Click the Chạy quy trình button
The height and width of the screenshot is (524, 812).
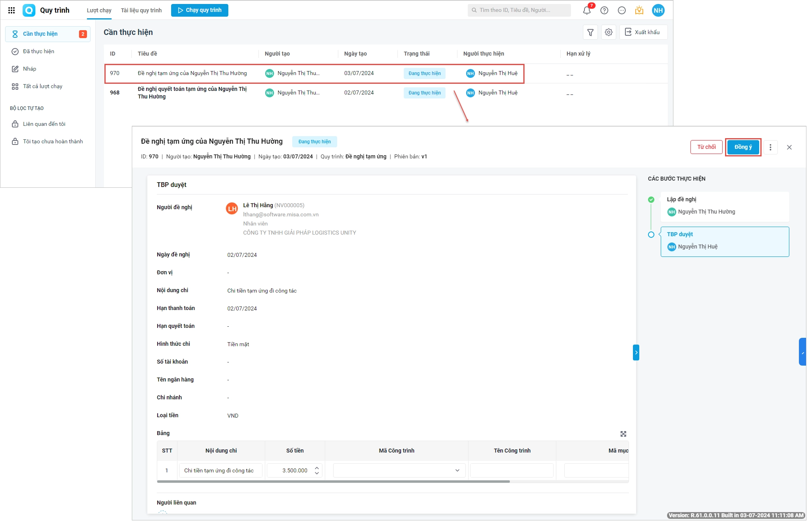coord(200,10)
